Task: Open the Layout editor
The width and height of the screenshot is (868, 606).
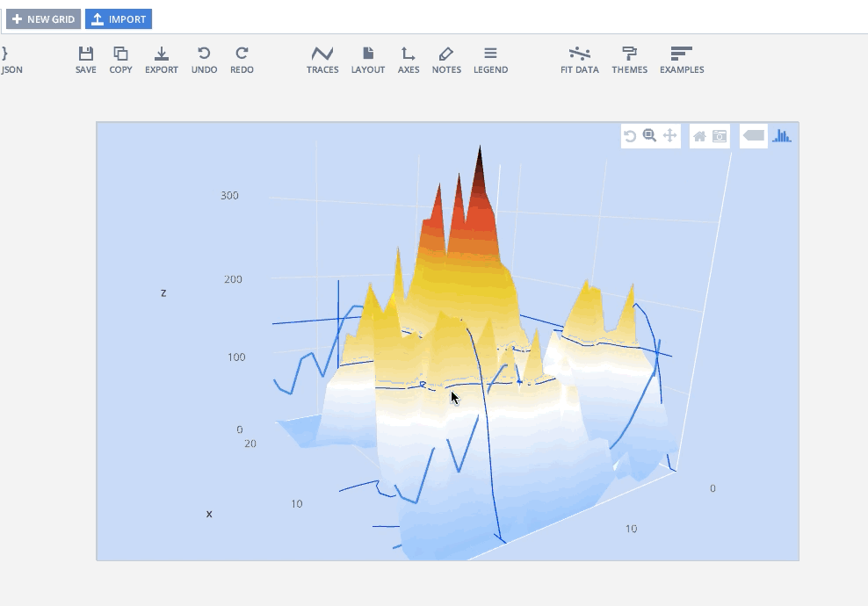Action: (x=367, y=58)
